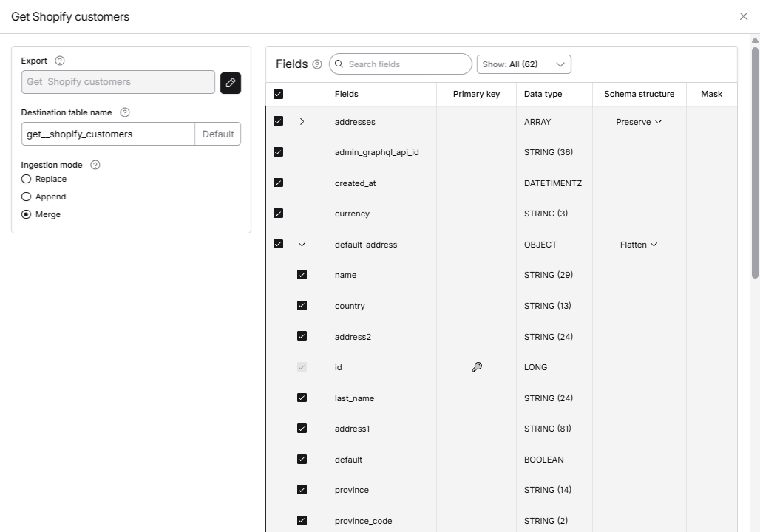Click the province_code field name

click(364, 521)
